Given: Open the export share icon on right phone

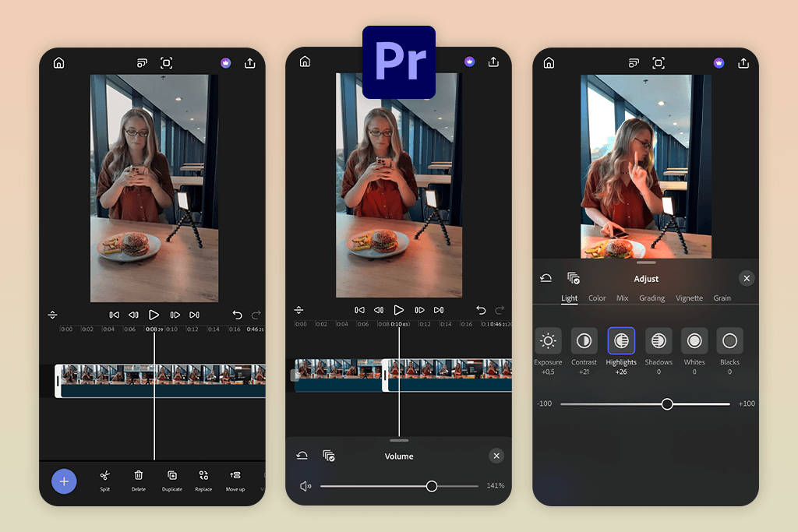Looking at the screenshot, I should tap(743, 63).
